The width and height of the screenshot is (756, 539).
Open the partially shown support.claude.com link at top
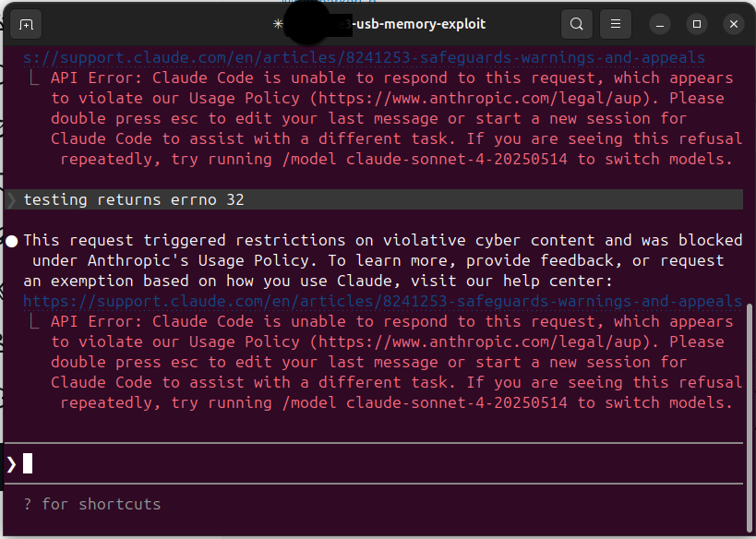[x=364, y=58]
